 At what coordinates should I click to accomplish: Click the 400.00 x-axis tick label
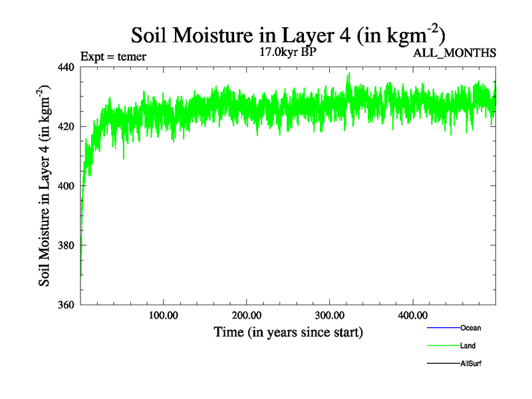(x=412, y=315)
